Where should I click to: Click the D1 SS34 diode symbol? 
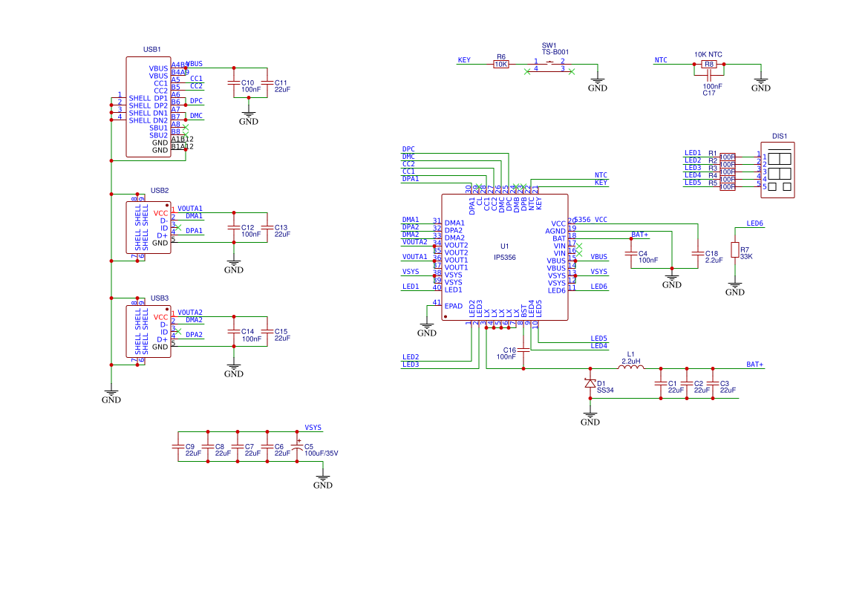pyautogui.click(x=590, y=383)
